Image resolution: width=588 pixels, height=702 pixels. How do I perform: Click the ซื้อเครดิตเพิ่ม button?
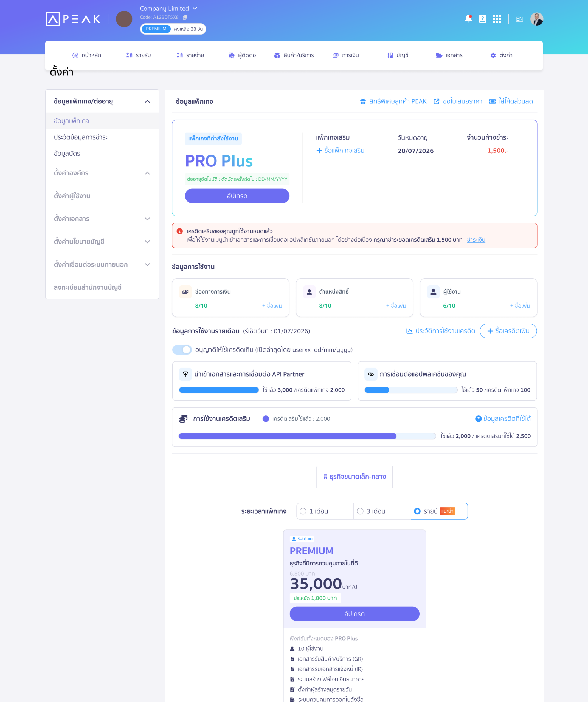click(x=508, y=331)
